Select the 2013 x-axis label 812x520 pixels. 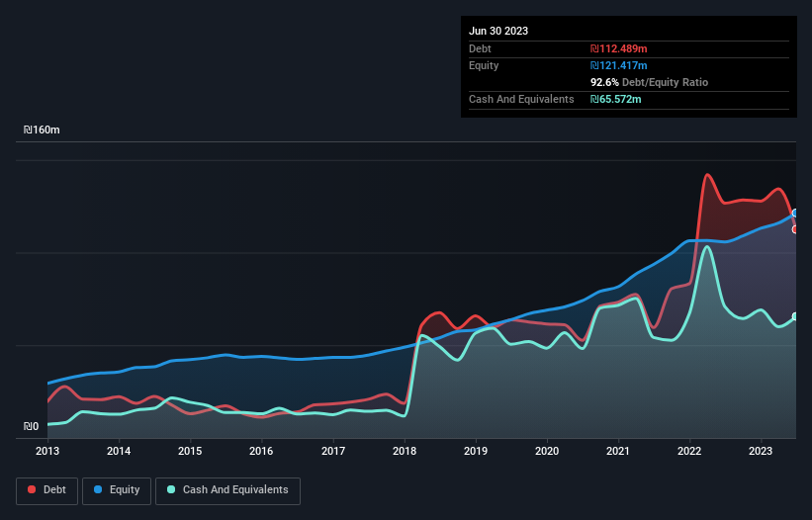(x=47, y=451)
